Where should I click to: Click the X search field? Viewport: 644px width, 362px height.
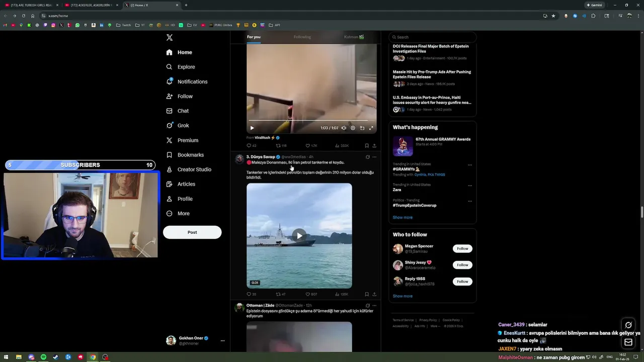click(x=433, y=37)
